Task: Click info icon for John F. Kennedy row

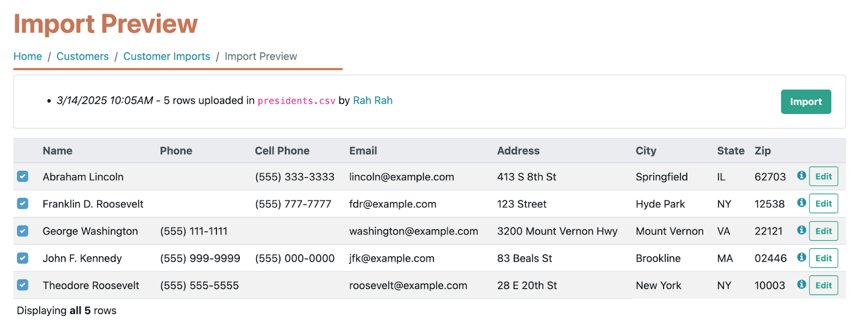Action: [801, 257]
